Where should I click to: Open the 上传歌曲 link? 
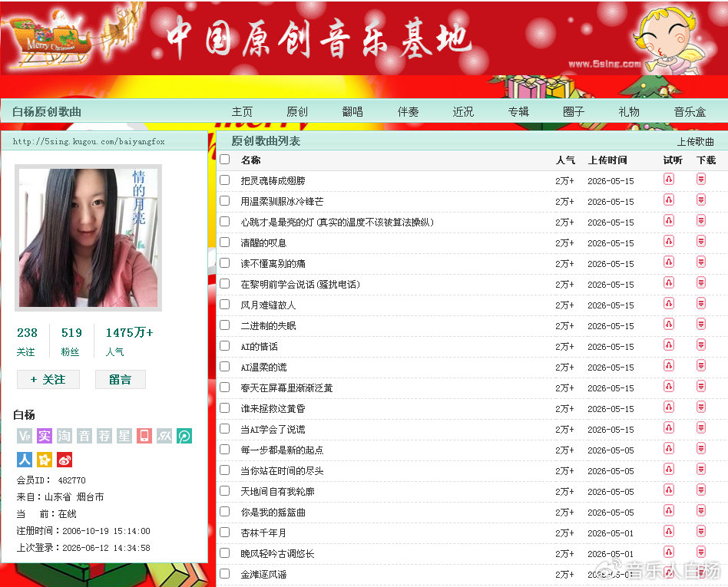click(695, 142)
